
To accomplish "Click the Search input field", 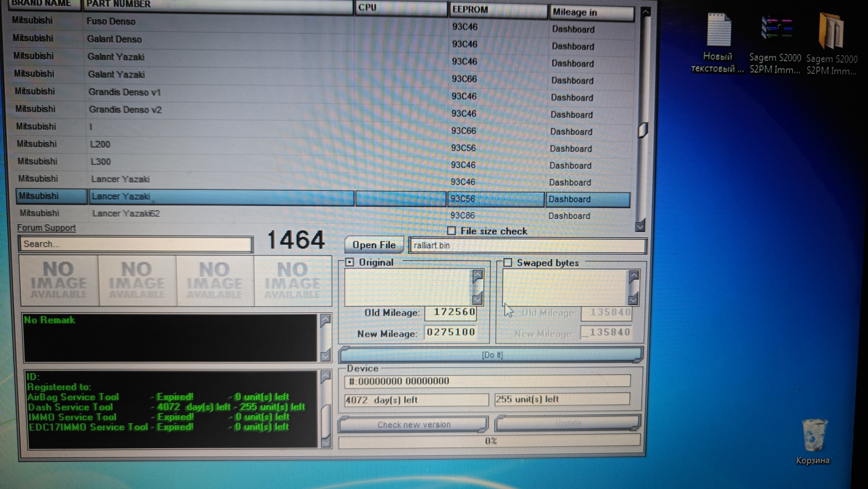I will pos(136,244).
